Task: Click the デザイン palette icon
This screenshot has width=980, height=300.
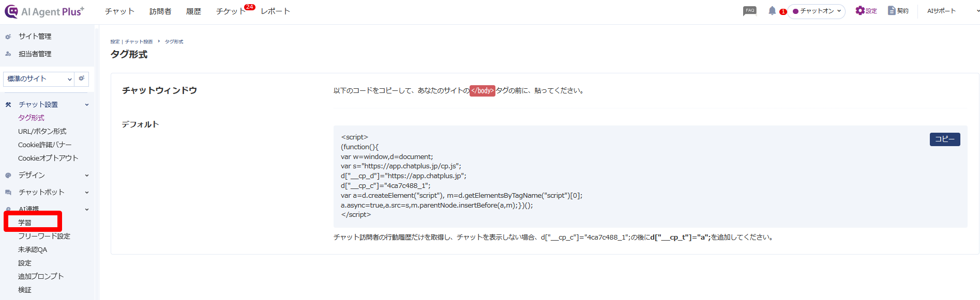Action: click(x=8, y=176)
